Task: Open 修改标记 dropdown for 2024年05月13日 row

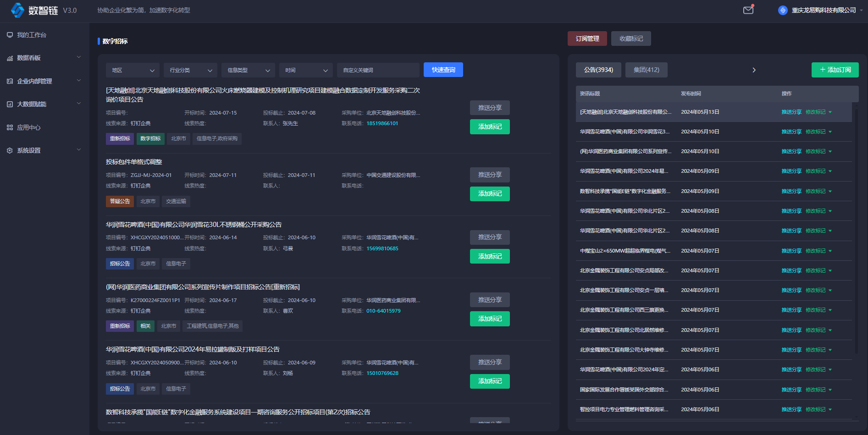Action: pos(830,112)
